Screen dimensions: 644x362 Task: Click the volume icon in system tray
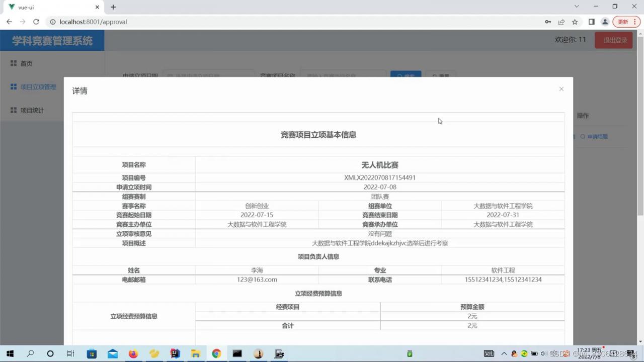pyautogui.click(x=544, y=353)
